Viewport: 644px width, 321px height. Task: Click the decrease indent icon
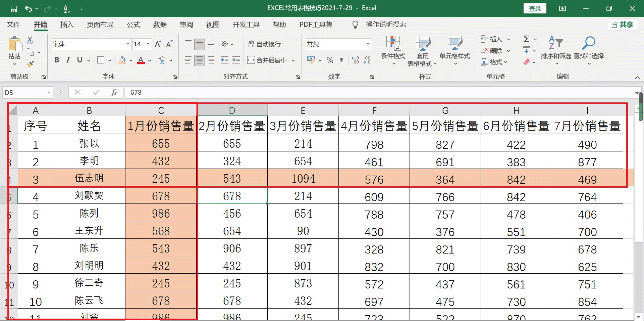click(224, 60)
